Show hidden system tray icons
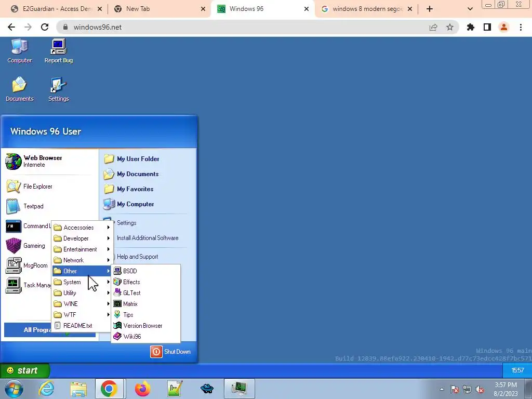The height and width of the screenshot is (399, 532). pyautogui.click(x=442, y=389)
